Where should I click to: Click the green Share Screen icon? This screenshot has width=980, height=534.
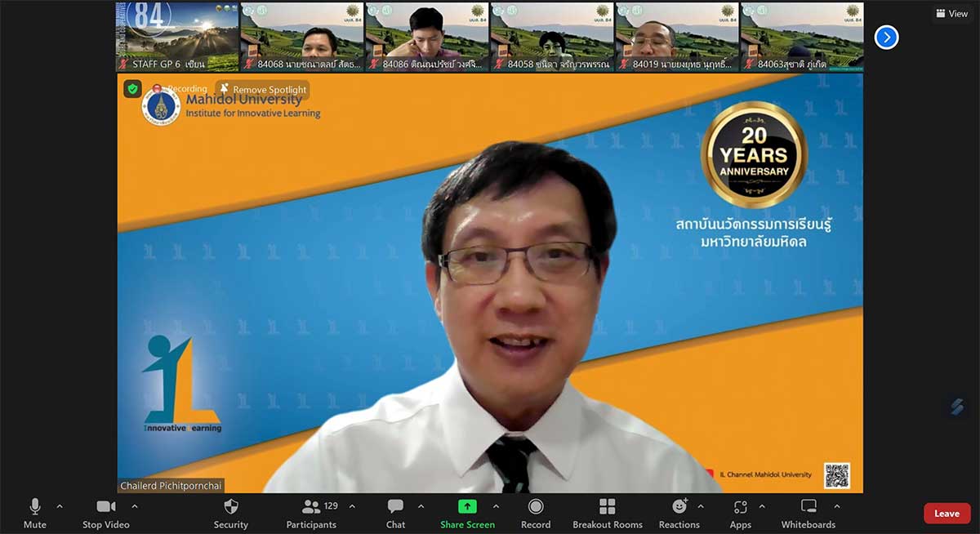point(467,507)
